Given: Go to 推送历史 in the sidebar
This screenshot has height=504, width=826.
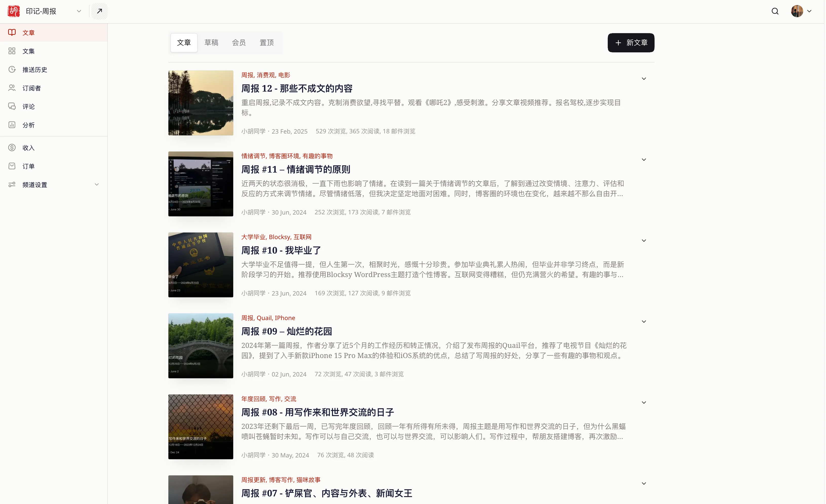Looking at the screenshot, I should [54, 69].
